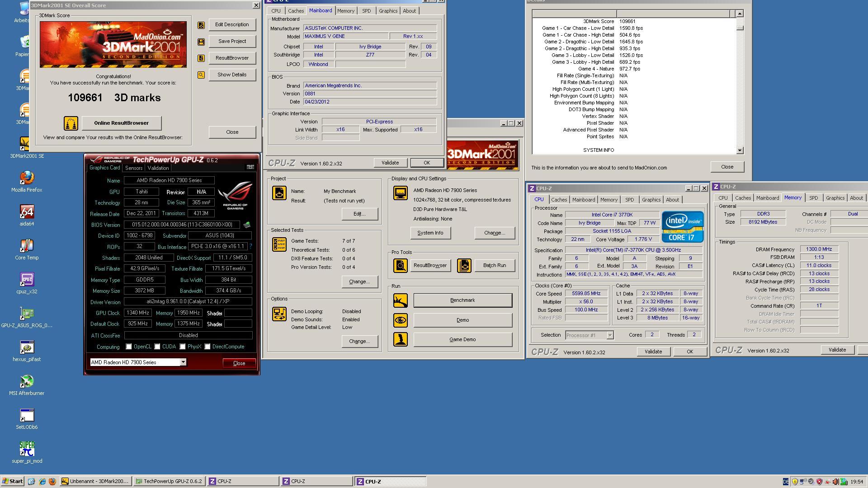868x488 pixels.
Task: Click Details list scrollbar down arrow
Action: (x=740, y=150)
